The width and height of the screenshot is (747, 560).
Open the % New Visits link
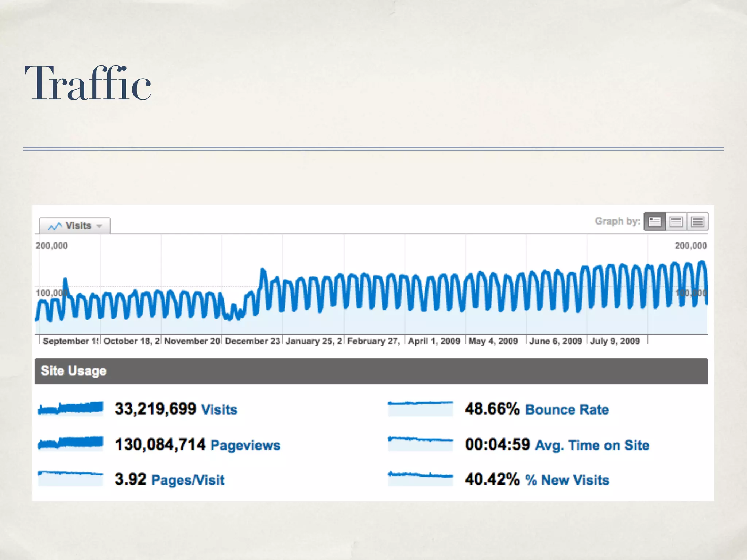coord(567,480)
